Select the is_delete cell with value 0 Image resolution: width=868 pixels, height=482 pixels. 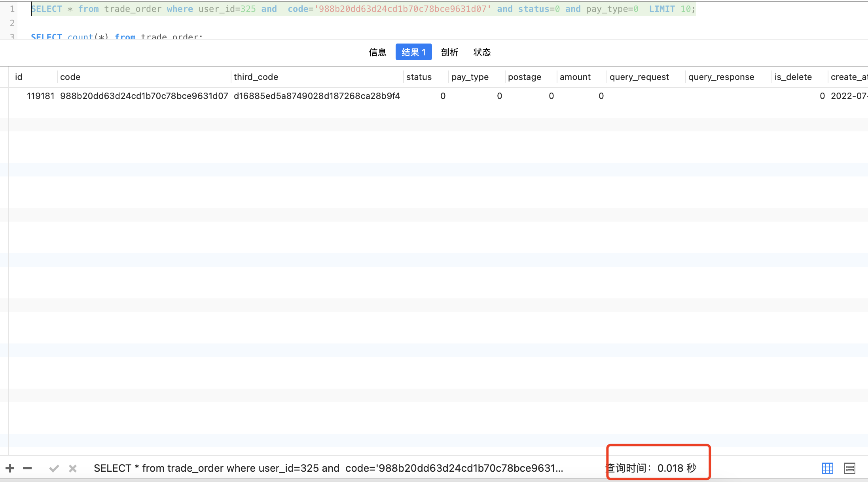click(x=822, y=96)
